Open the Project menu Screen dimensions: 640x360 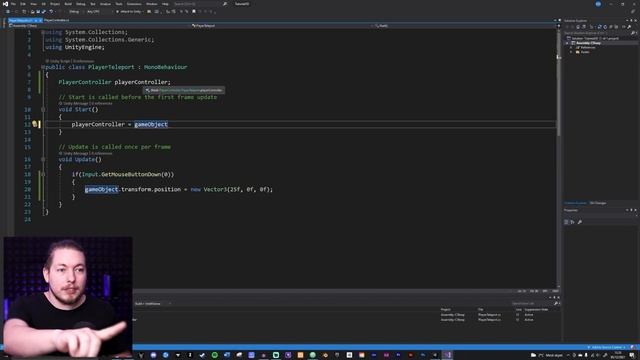[55, 4]
